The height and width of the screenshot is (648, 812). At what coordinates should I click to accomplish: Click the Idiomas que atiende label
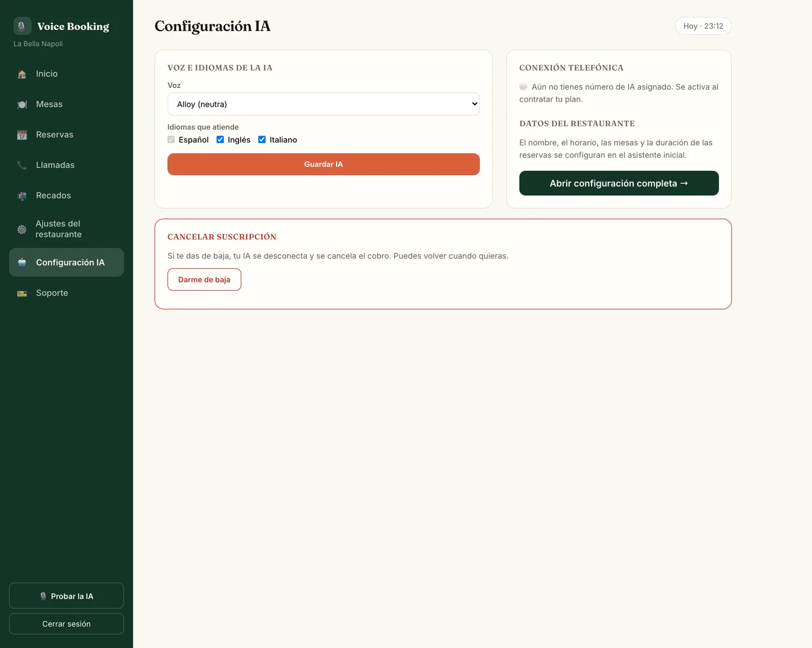(x=203, y=127)
